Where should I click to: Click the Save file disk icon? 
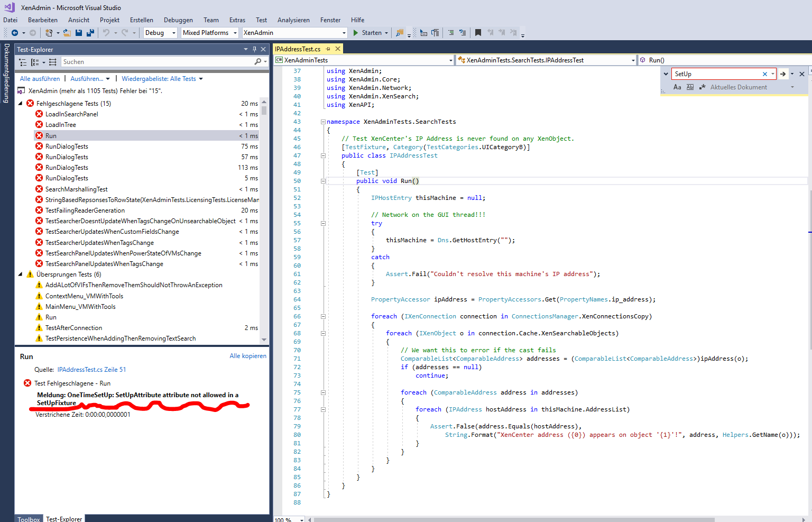[x=79, y=33]
